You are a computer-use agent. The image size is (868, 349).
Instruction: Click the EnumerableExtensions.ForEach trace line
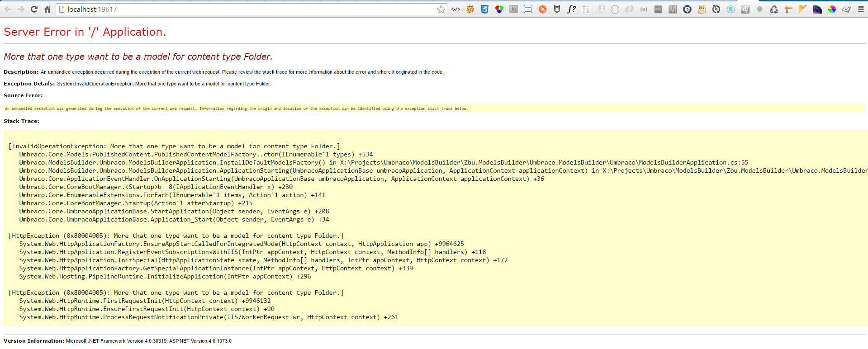point(172,195)
